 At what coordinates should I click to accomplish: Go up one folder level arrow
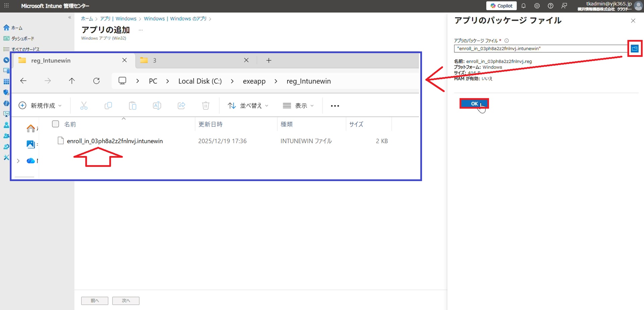72,81
